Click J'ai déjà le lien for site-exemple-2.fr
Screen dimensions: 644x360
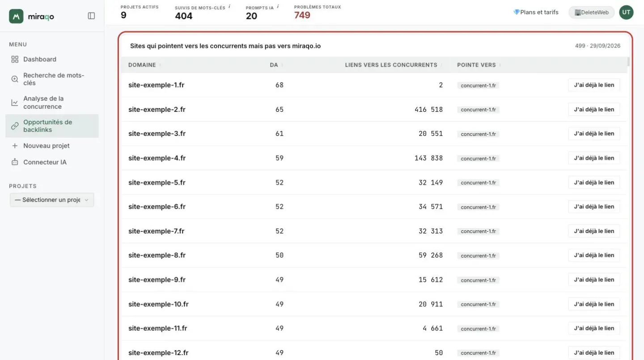click(594, 110)
